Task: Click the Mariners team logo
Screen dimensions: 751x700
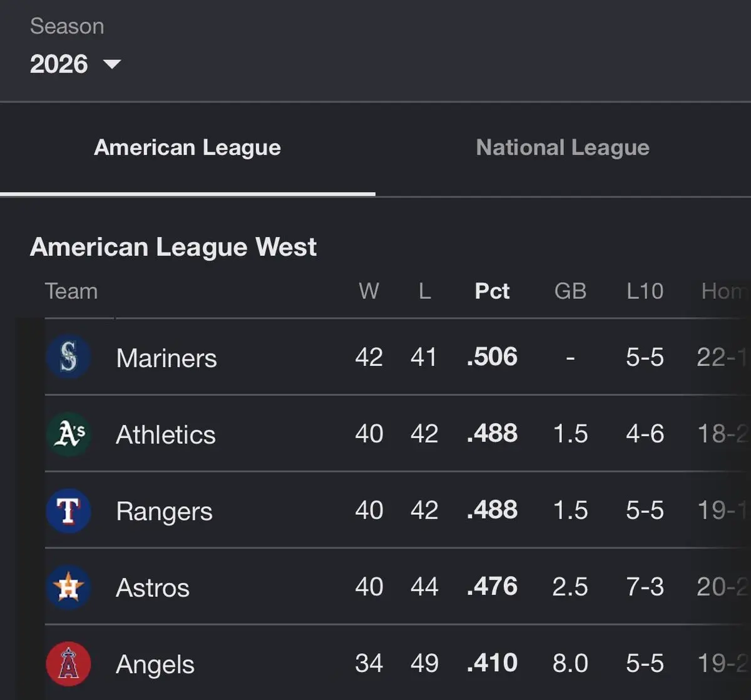Action: pyautogui.click(x=68, y=357)
